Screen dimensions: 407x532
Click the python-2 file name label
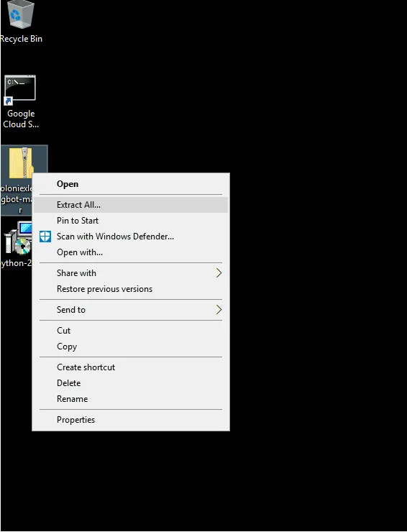point(16,263)
